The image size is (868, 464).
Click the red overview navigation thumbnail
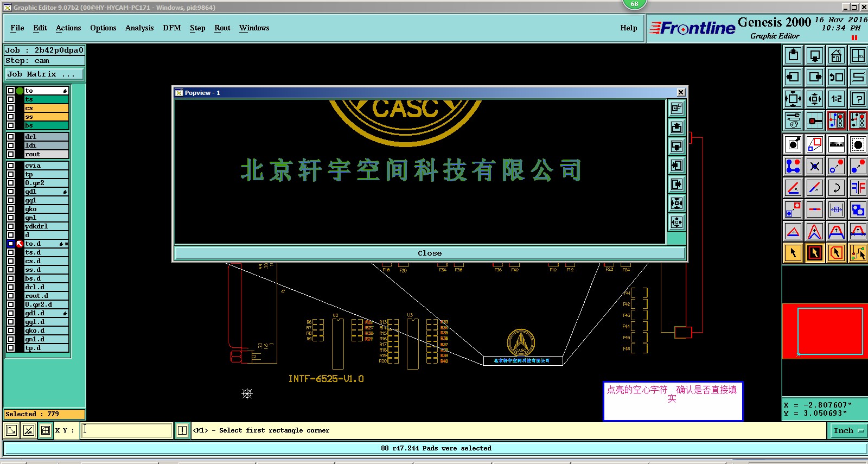[825, 331]
